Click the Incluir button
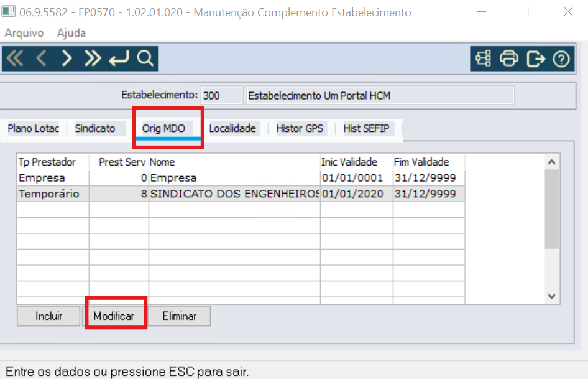This screenshot has height=379, width=588. [x=48, y=316]
